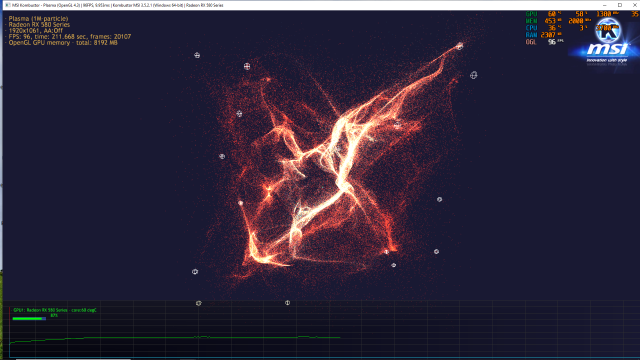Click the 'GPU1: Radeon RX 580 Series' graph label
640x360 pixels.
(x=55, y=310)
